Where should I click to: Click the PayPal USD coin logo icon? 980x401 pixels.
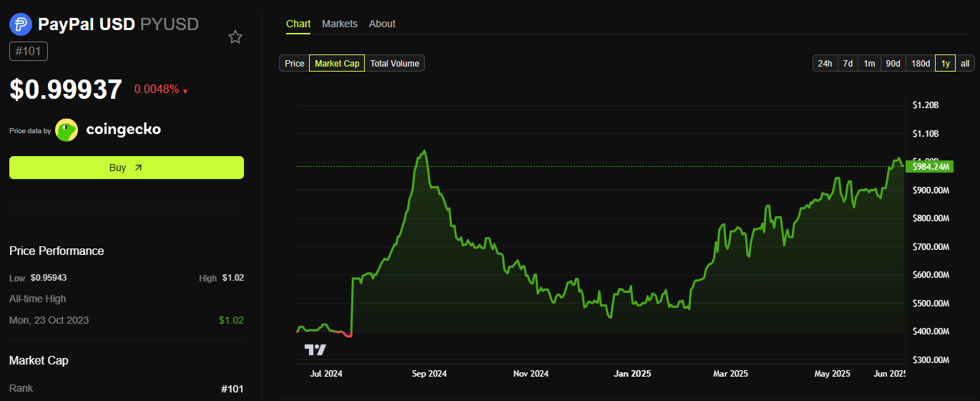pyautogui.click(x=21, y=24)
